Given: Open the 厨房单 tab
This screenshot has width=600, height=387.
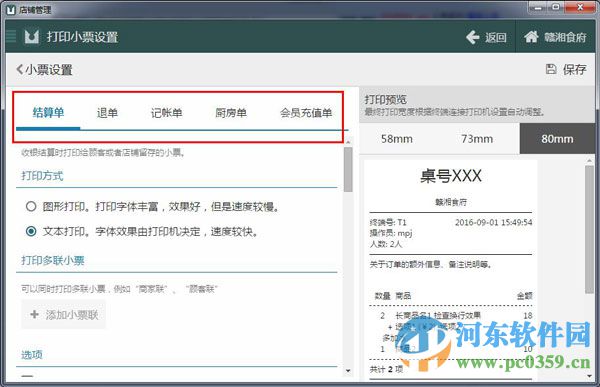Looking at the screenshot, I should tap(231, 113).
